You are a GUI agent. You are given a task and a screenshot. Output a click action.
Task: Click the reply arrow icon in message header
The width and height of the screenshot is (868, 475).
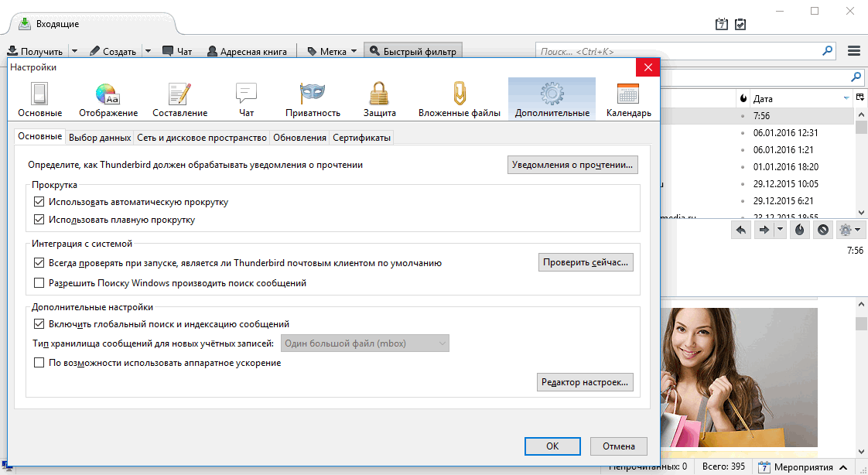tap(741, 230)
